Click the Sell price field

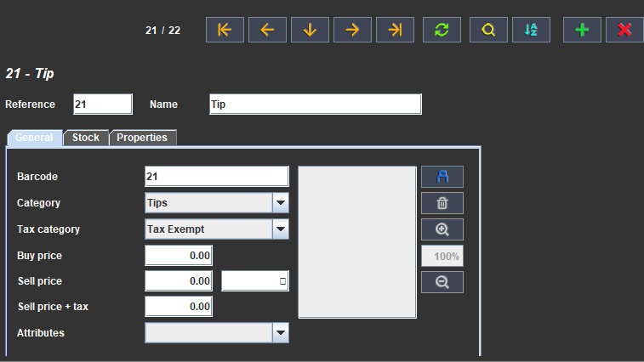tap(179, 281)
